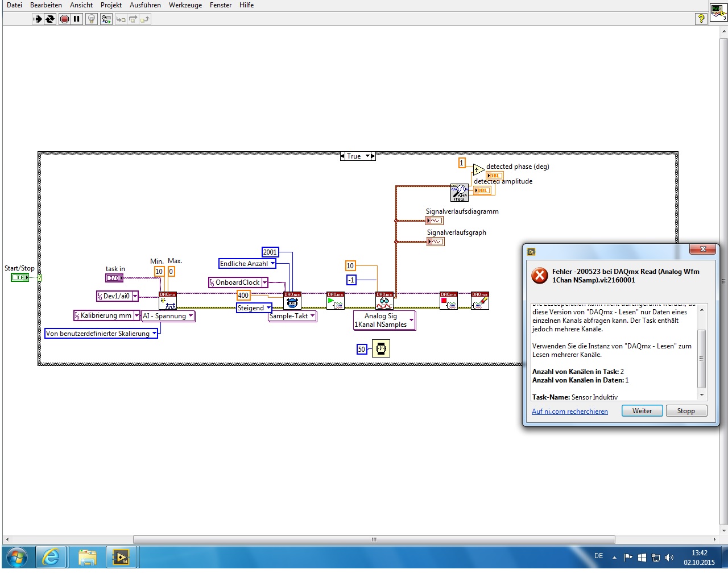Image resolution: width=728 pixels, height=582 pixels.
Task: Click the VI icon pane at top right
Action: point(718,13)
